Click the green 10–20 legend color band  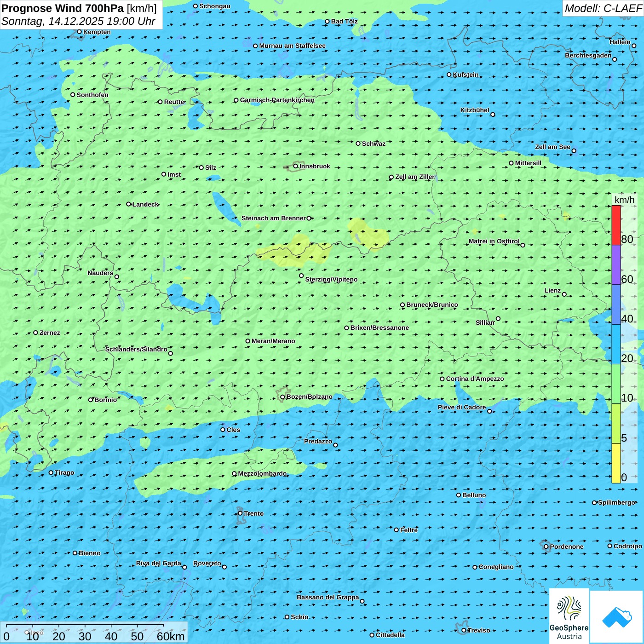click(616, 384)
